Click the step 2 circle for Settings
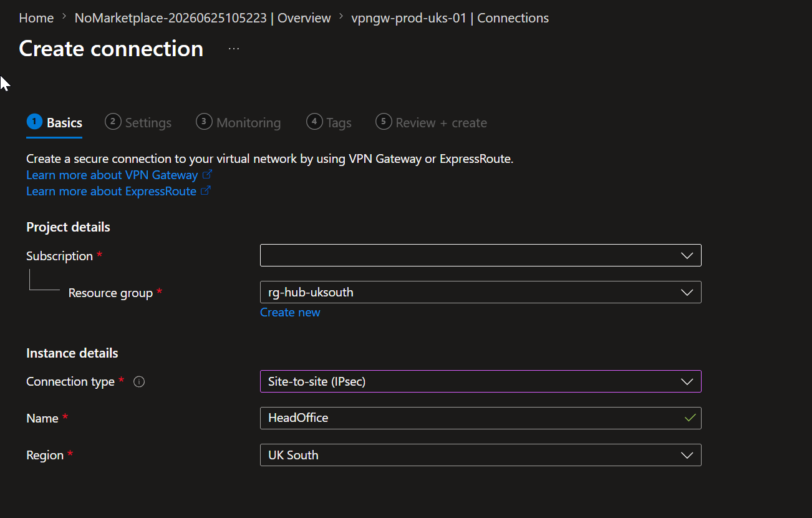This screenshot has height=518, width=812. point(113,122)
